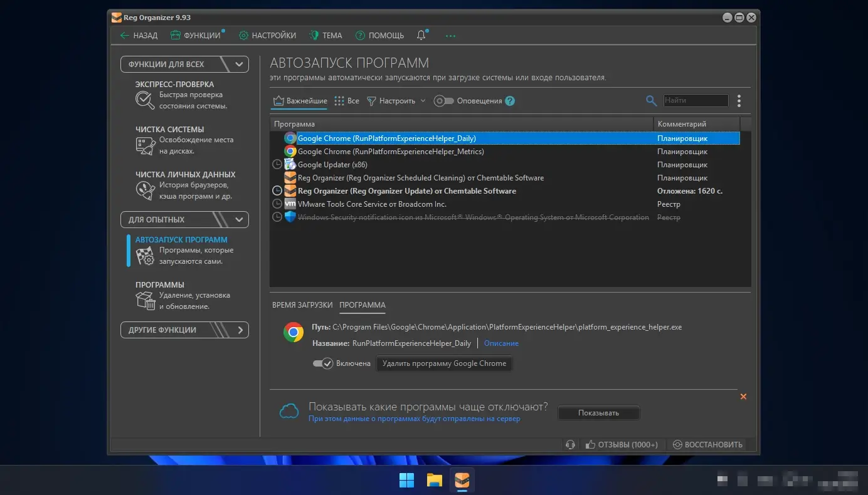The image size is (868, 495).
Task: Click the Reg Organizer taskbar icon
Action: tap(462, 481)
